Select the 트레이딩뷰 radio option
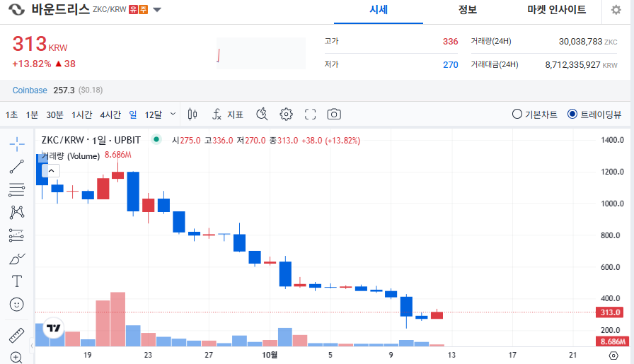Screen dimensions: 634x364 (x=594, y=115)
